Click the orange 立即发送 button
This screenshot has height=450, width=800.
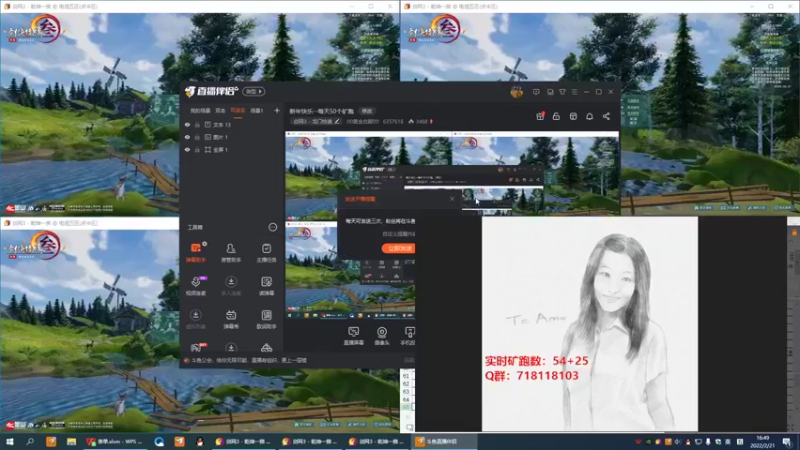point(398,248)
